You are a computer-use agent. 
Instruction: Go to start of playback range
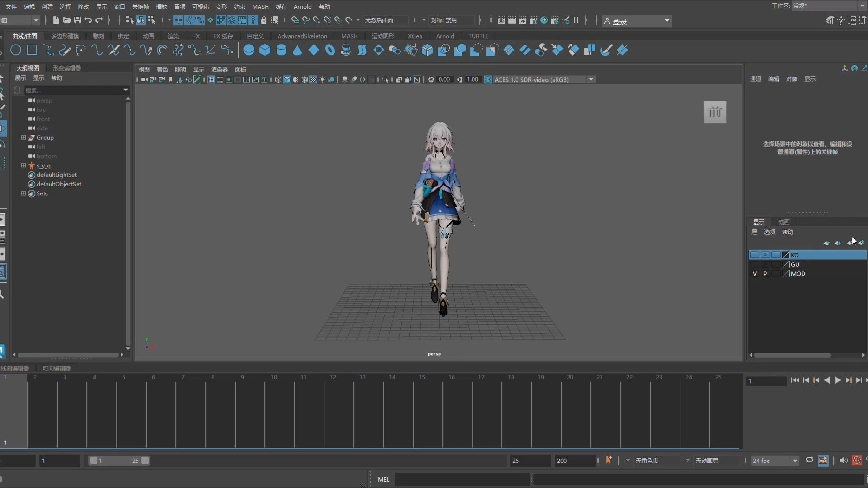click(795, 380)
